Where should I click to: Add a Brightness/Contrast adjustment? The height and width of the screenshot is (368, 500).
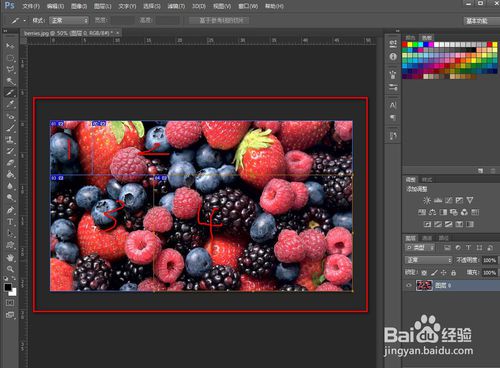click(427, 200)
